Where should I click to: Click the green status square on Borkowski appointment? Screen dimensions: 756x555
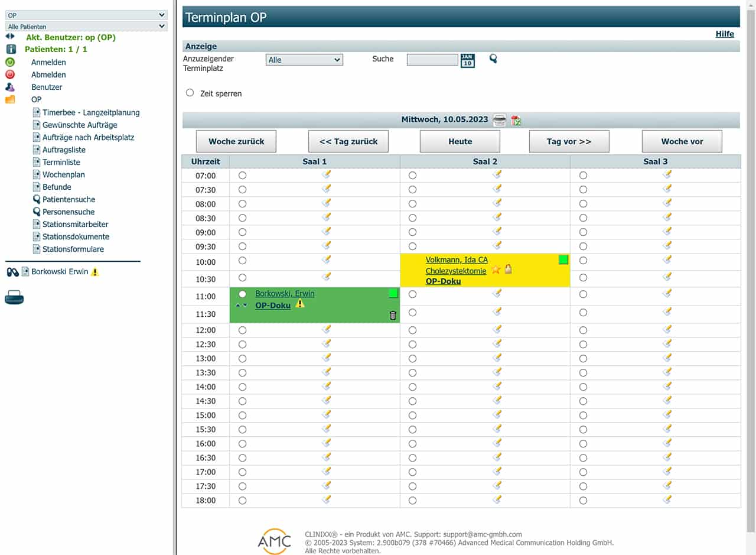(x=393, y=293)
